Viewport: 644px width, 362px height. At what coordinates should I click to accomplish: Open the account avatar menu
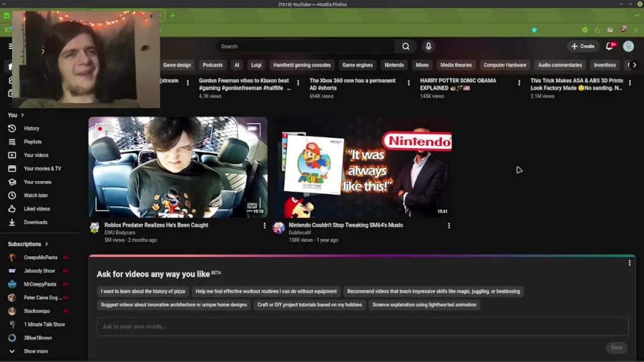(x=628, y=46)
